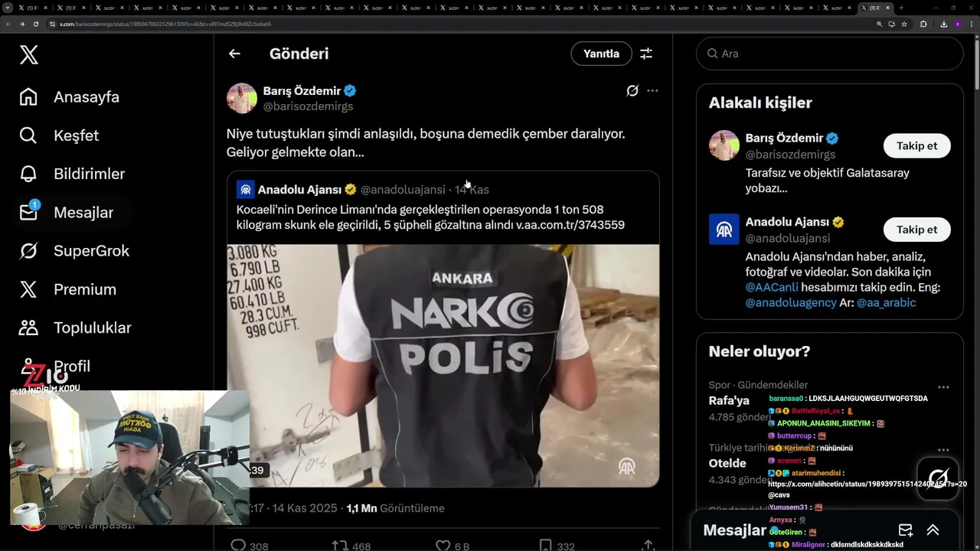980x551 pixels.
Task: Compose new message in Mesajlar drawer
Action: [x=905, y=530]
